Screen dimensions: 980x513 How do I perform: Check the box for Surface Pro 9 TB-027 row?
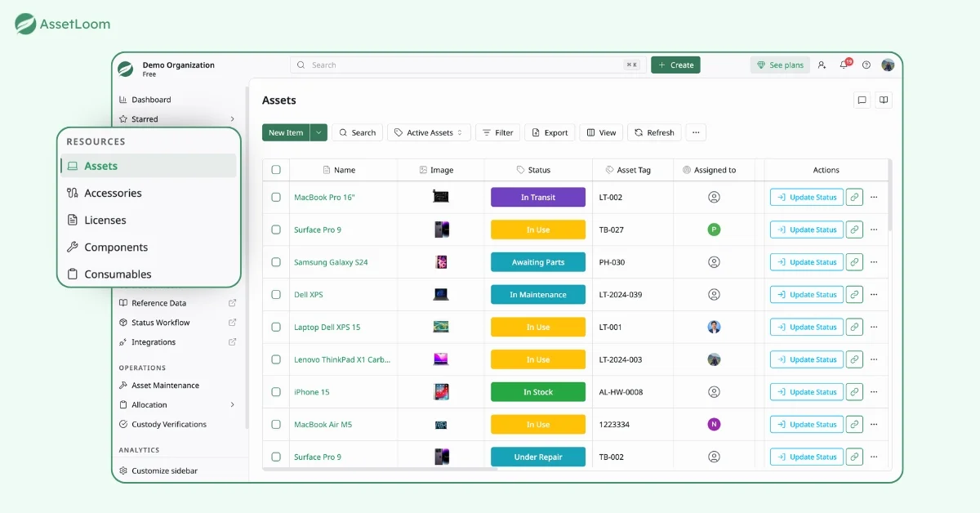click(276, 230)
